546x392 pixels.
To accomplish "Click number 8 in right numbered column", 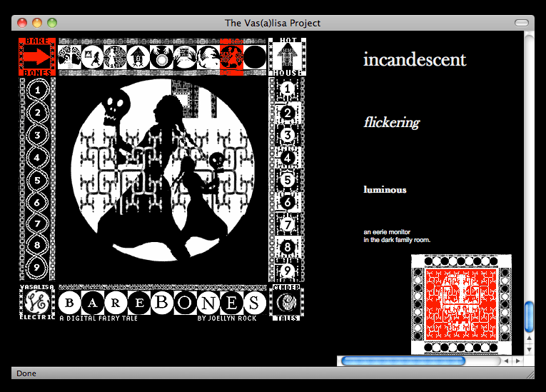I will point(287,248).
